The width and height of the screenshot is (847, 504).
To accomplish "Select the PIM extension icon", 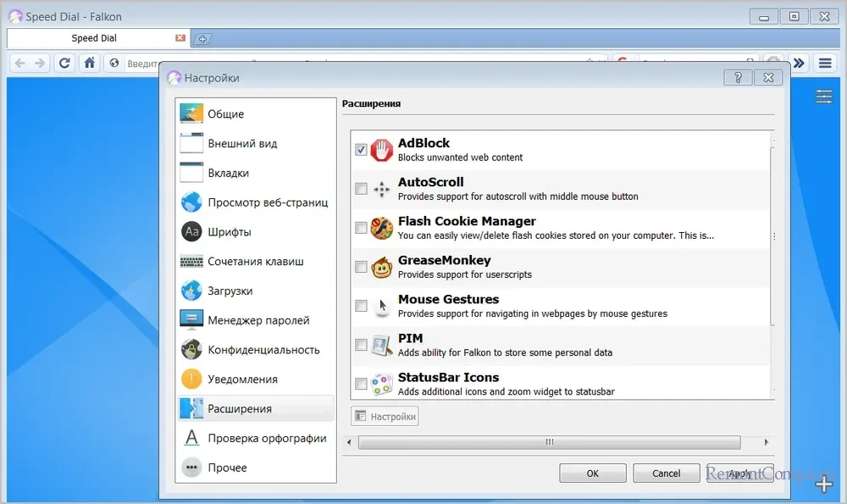I will [381, 346].
